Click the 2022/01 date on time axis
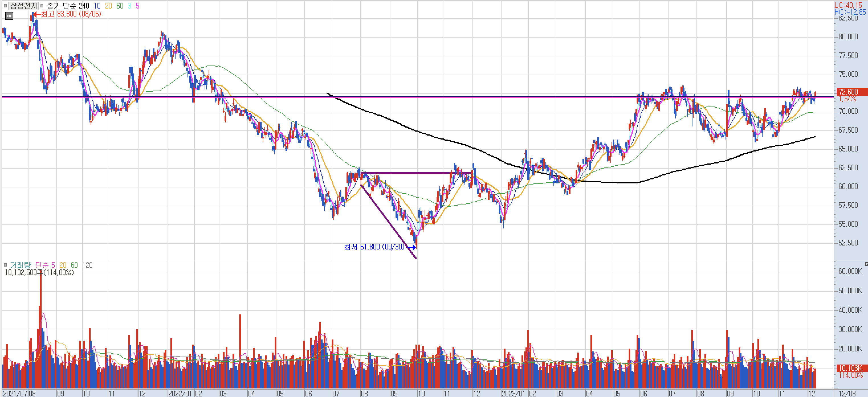This screenshot has width=868, height=397. (180, 394)
